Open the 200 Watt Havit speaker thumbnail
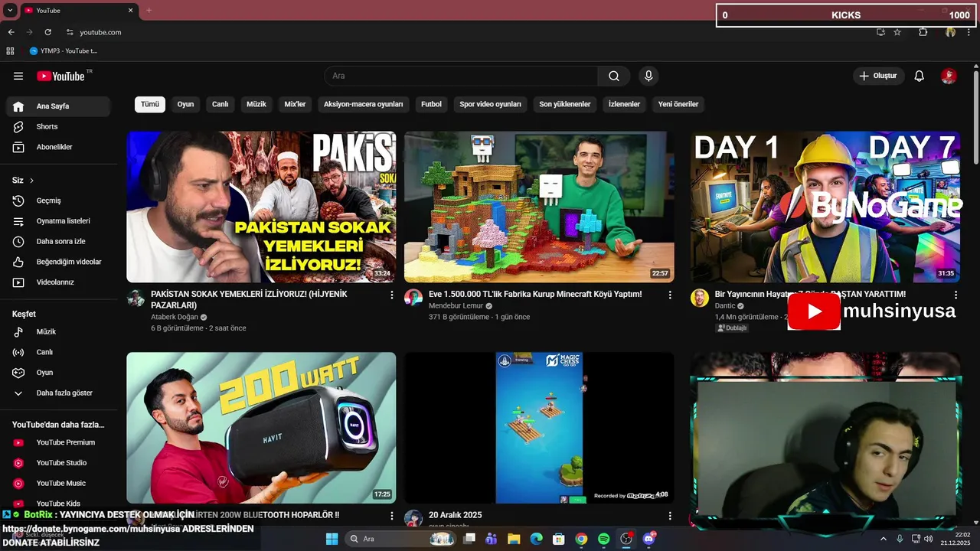The image size is (980, 551). tap(261, 428)
